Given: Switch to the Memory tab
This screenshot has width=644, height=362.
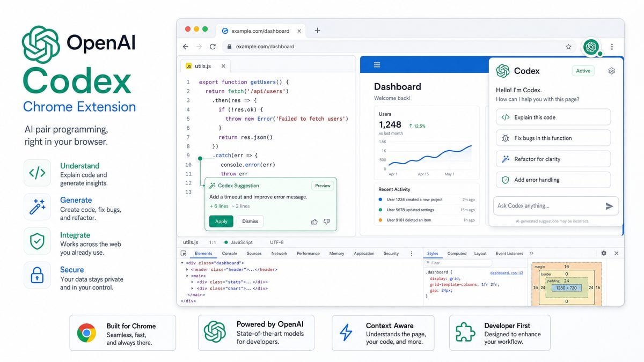Looking at the screenshot, I should pyautogui.click(x=336, y=253).
